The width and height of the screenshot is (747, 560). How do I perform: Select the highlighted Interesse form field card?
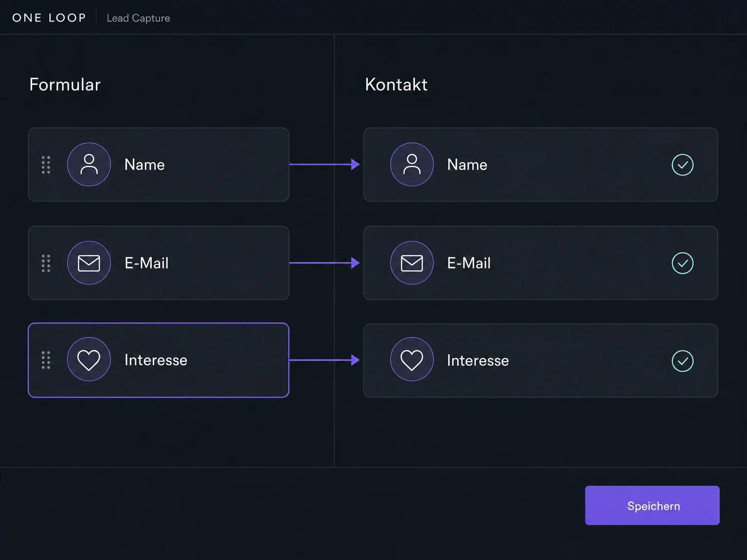pyautogui.click(x=159, y=360)
